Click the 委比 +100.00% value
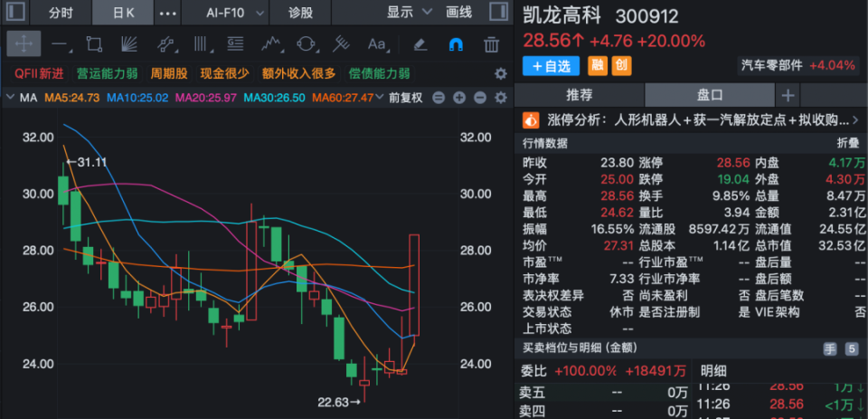This screenshot has height=419, width=868. [586, 371]
